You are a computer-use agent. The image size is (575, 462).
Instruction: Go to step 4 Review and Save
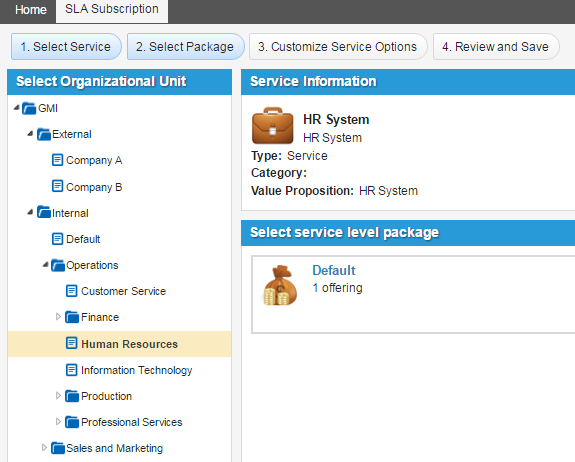click(496, 47)
